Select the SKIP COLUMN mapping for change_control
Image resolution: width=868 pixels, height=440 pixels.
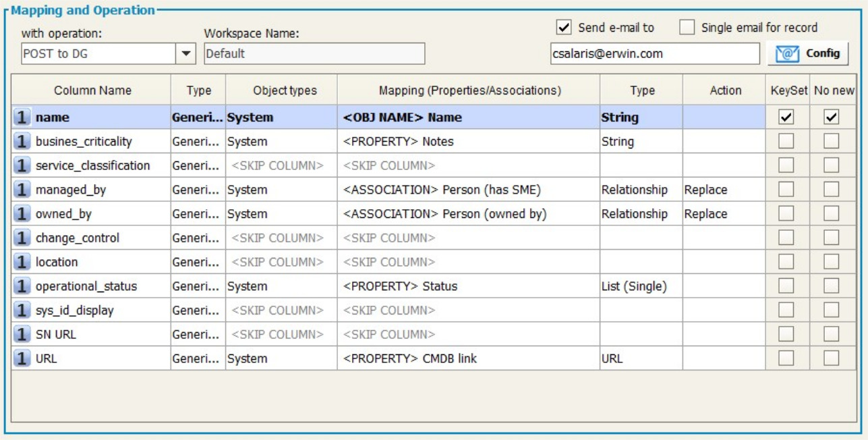389,238
